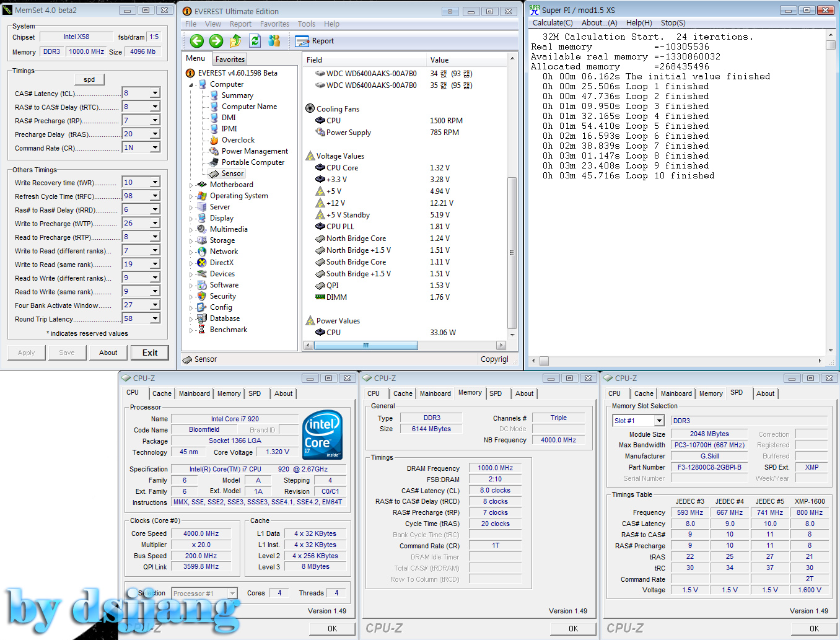Click EVEREST refresh toolbar icon

[x=255, y=41]
